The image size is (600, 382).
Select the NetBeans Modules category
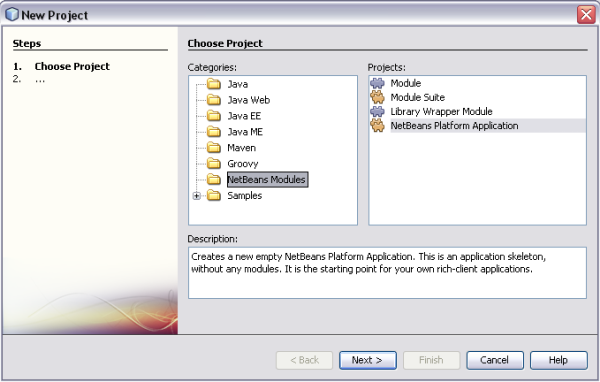coord(267,179)
